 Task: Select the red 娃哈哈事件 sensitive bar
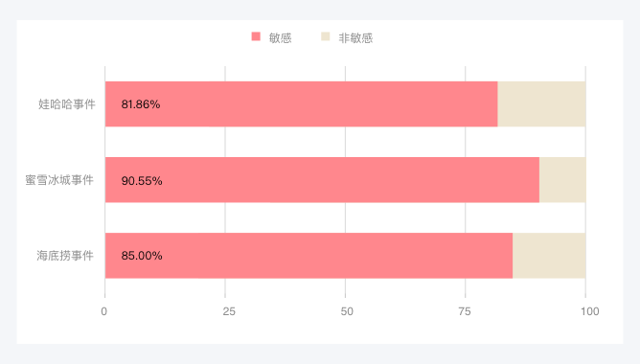click(301, 104)
